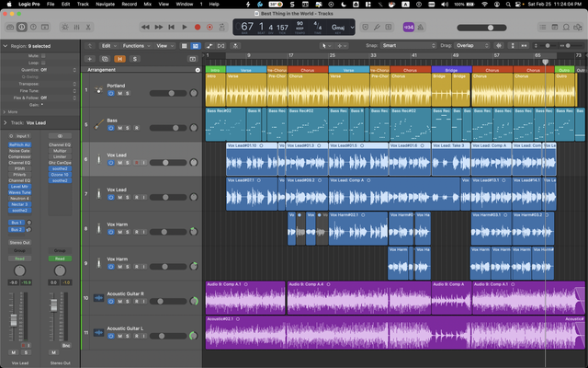Open the Mixer from control bar
Viewport: 588px width, 368px height.
point(76,27)
